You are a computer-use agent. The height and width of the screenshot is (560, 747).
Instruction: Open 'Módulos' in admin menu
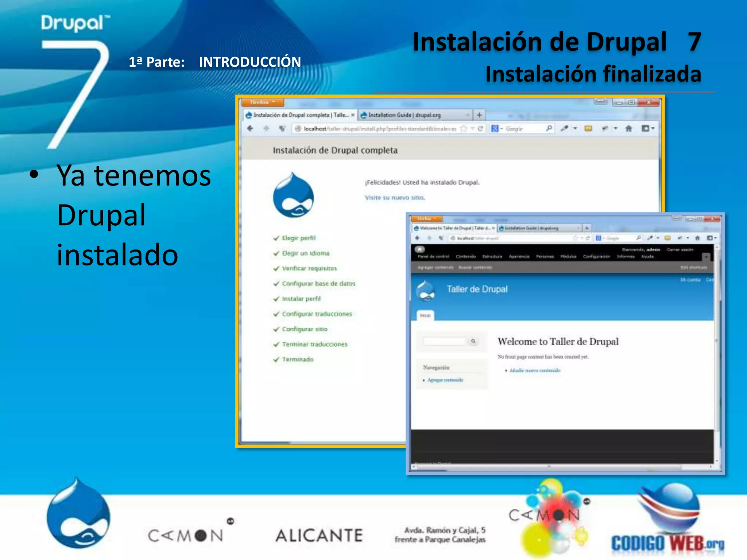[x=568, y=257]
